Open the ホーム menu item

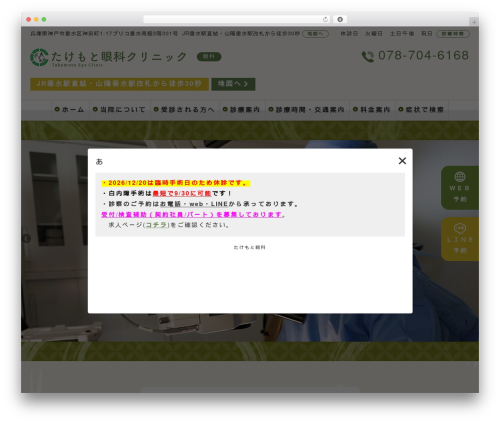tap(70, 110)
